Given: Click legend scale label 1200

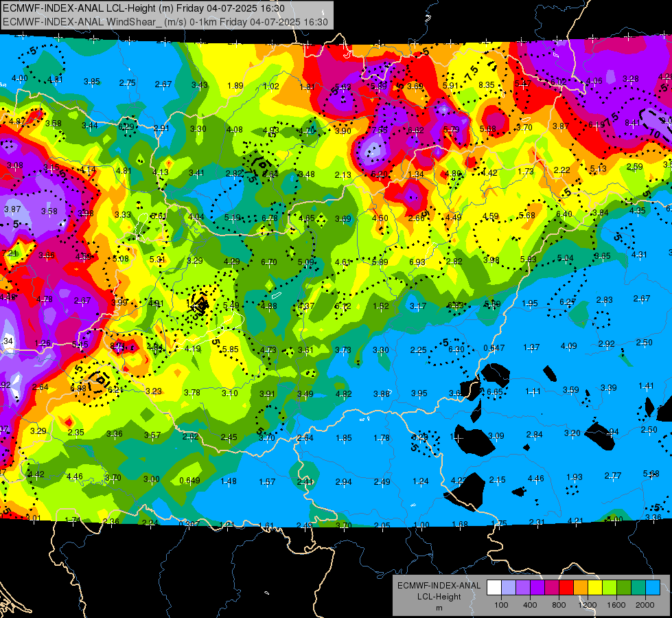Looking at the screenshot, I should (x=588, y=605).
